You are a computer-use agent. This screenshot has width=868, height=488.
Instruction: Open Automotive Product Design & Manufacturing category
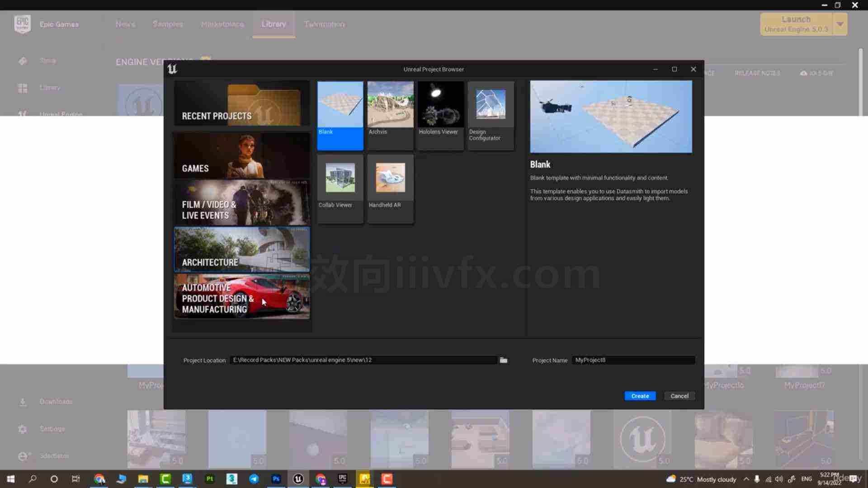click(242, 296)
